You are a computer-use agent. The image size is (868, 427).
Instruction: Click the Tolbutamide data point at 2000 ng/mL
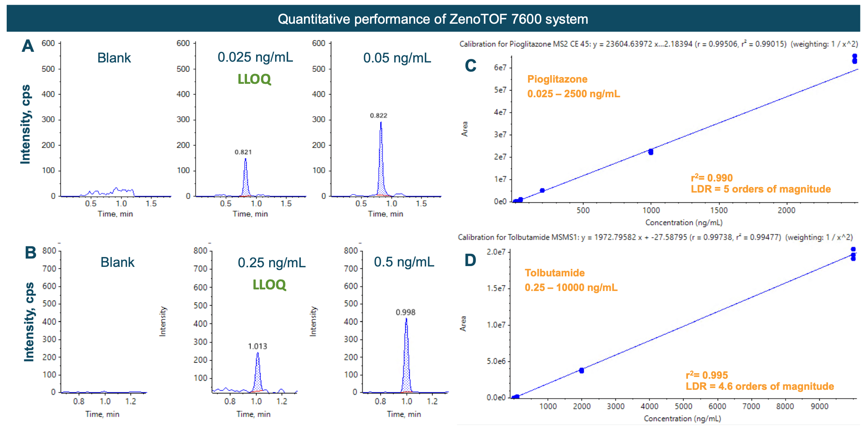click(x=581, y=370)
